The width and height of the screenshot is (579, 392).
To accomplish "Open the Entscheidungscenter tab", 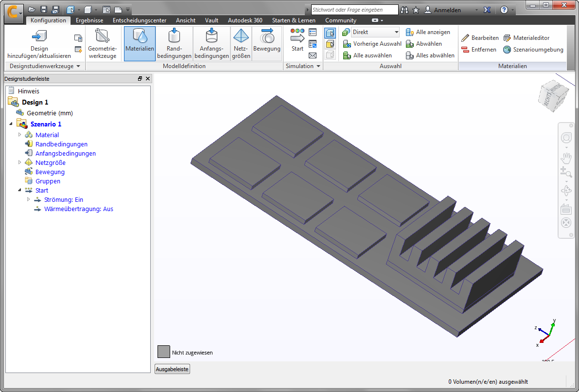I will (140, 20).
